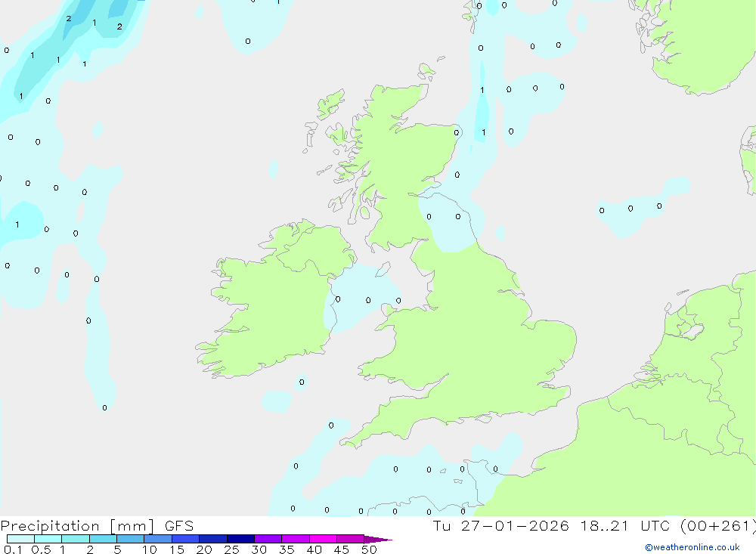Click the 20–25 mm legend swatch

213,539
